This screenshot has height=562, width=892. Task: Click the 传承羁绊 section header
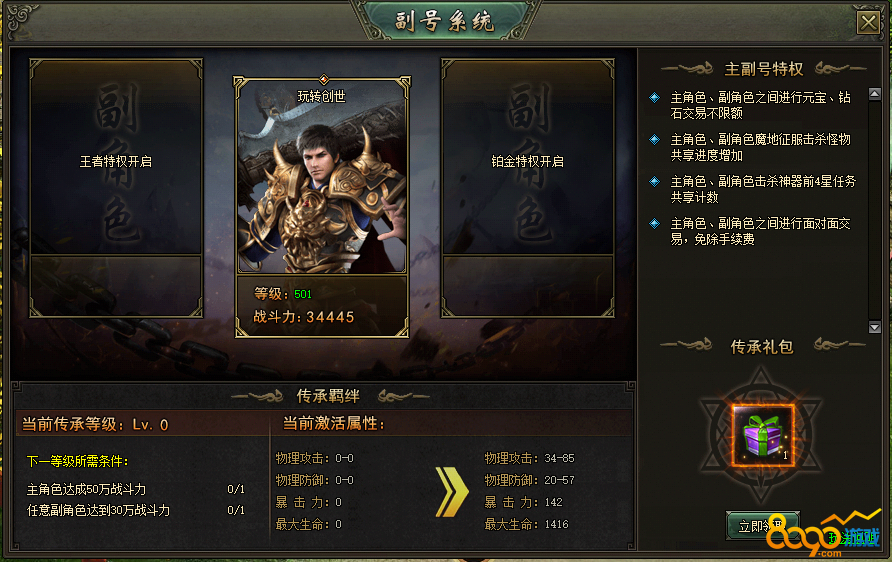[329, 396]
